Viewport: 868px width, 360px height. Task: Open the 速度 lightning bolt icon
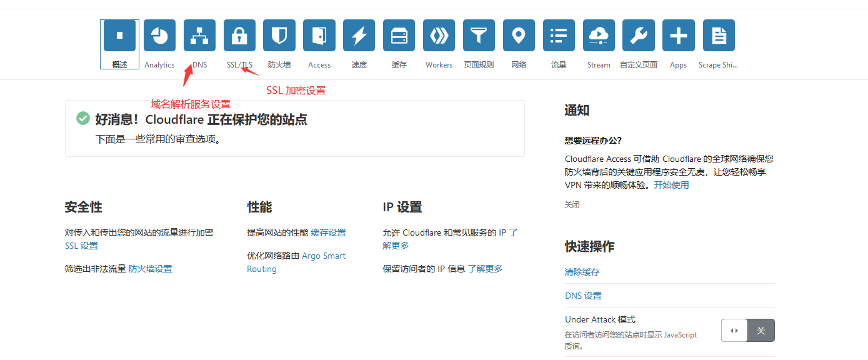[x=359, y=36]
